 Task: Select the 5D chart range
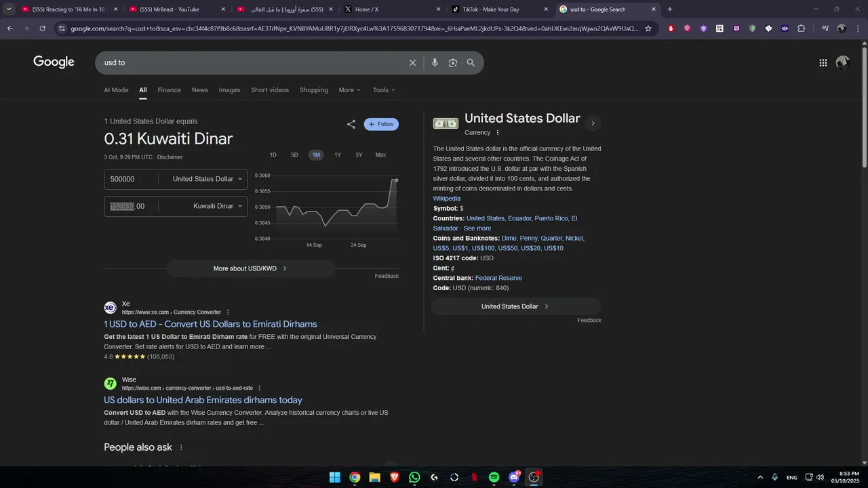tap(294, 155)
